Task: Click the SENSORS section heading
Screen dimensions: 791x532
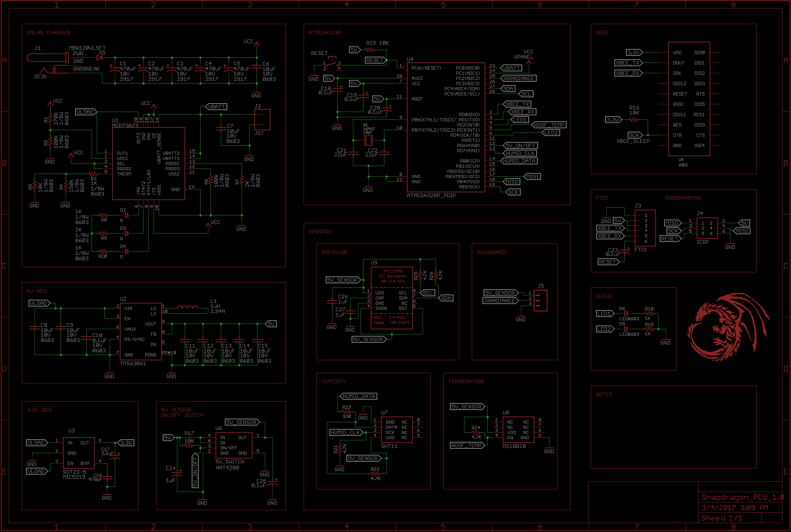Action: pos(320,231)
